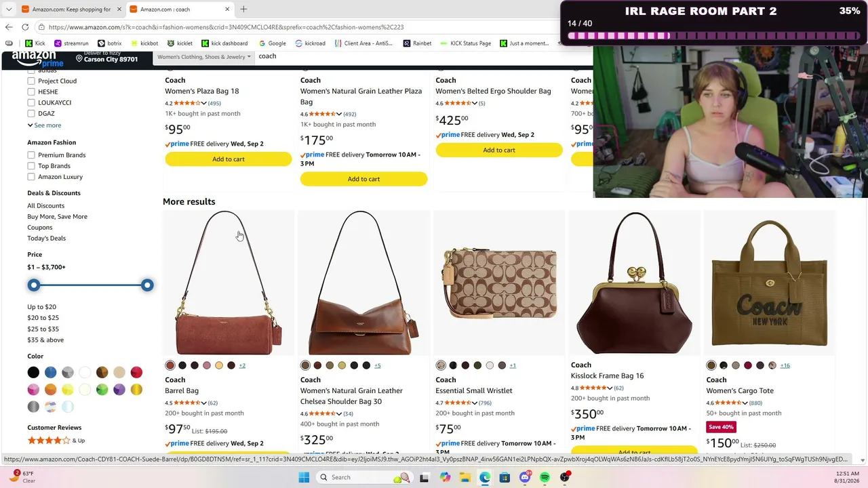Open the kicklet bookmark

[x=180, y=43]
